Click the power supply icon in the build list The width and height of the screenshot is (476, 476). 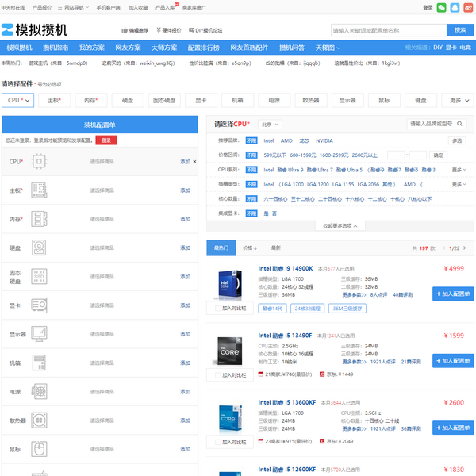pyautogui.click(x=40, y=392)
